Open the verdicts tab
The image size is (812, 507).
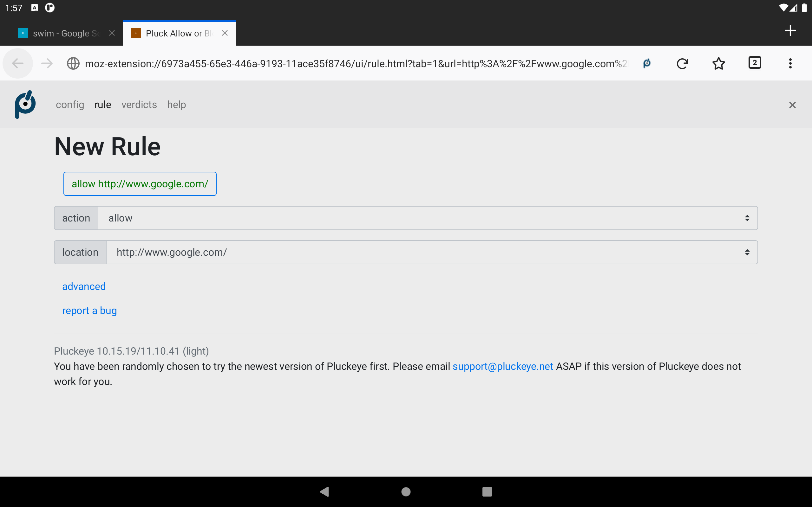point(139,105)
